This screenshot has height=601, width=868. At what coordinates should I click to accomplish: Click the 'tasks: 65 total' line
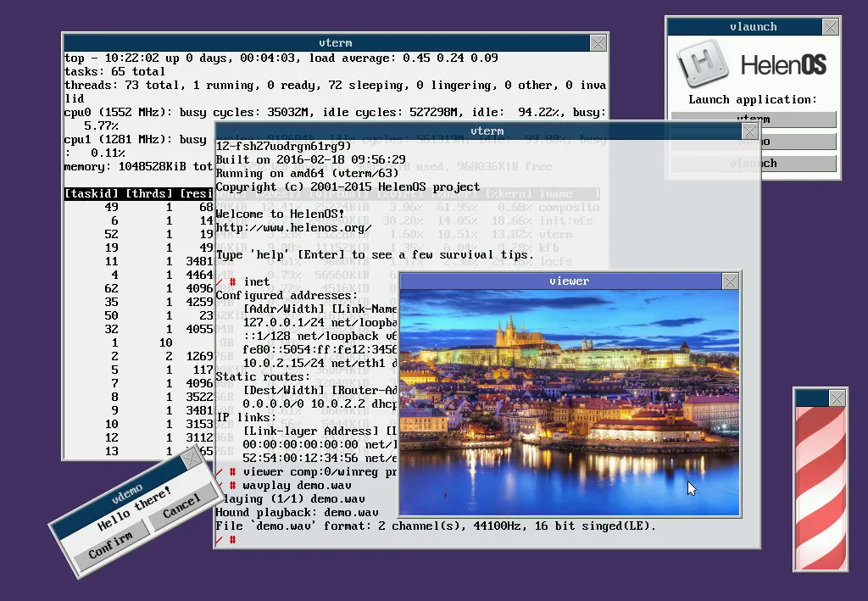114,71
